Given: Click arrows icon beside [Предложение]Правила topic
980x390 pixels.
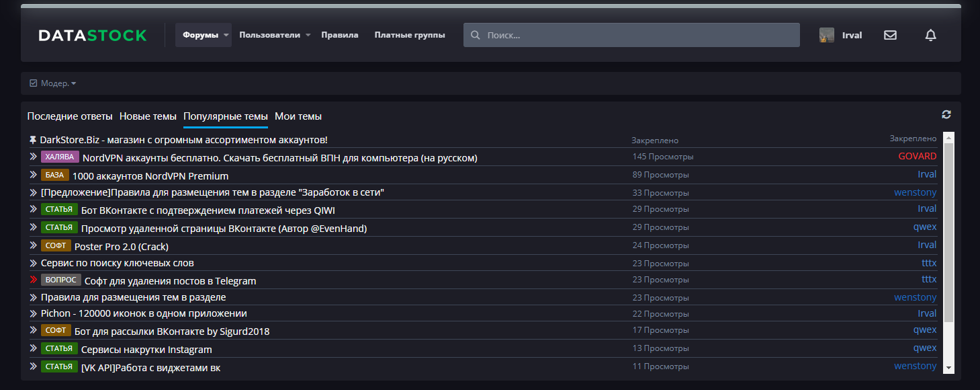Looking at the screenshot, I should pyautogui.click(x=33, y=192).
